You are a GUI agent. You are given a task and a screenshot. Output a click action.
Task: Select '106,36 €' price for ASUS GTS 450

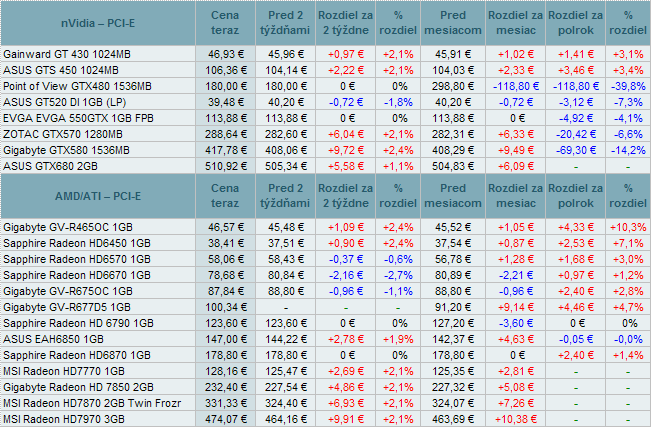tap(226, 70)
